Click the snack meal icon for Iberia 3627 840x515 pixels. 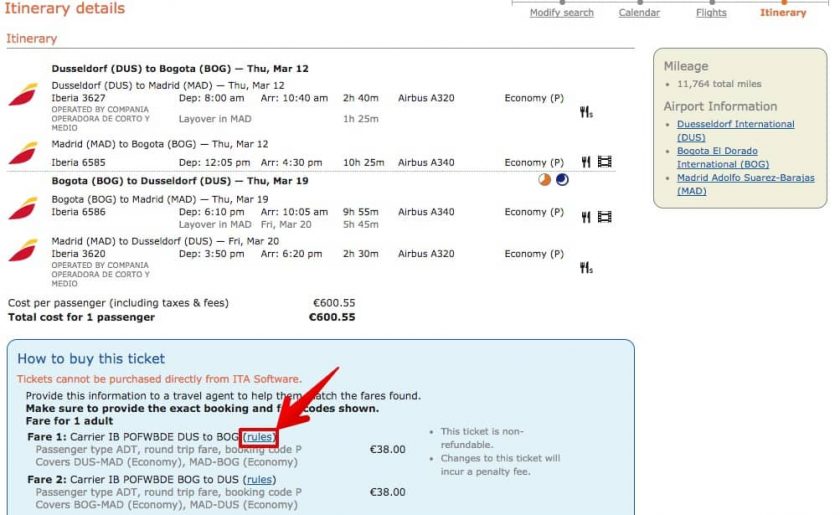point(586,112)
